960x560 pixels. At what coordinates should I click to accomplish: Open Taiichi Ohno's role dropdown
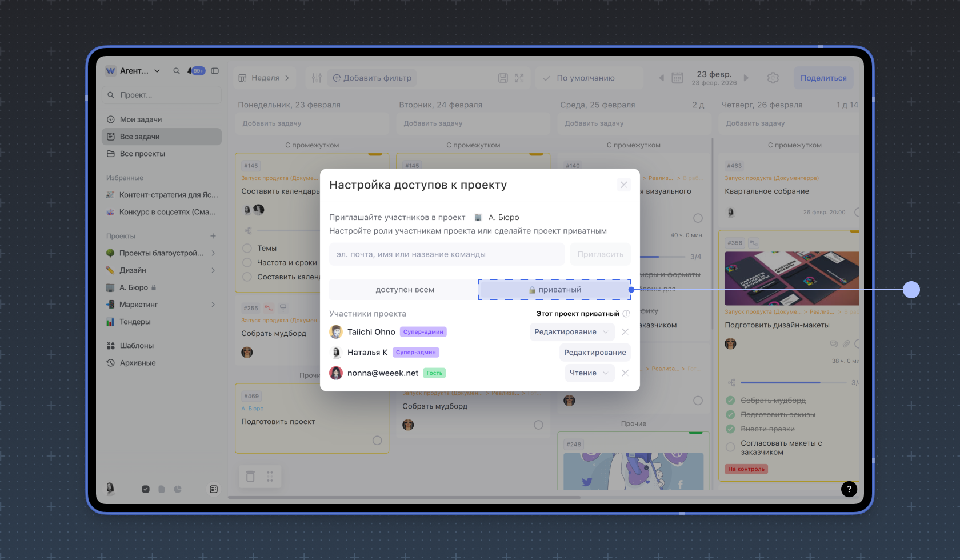571,332
